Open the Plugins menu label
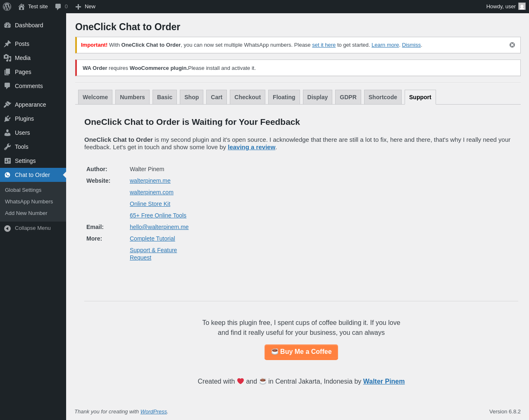 [24, 119]
